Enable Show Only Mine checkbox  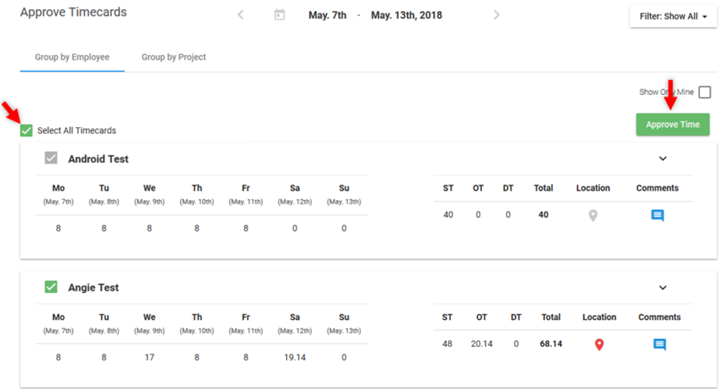(x=704, y=92)
